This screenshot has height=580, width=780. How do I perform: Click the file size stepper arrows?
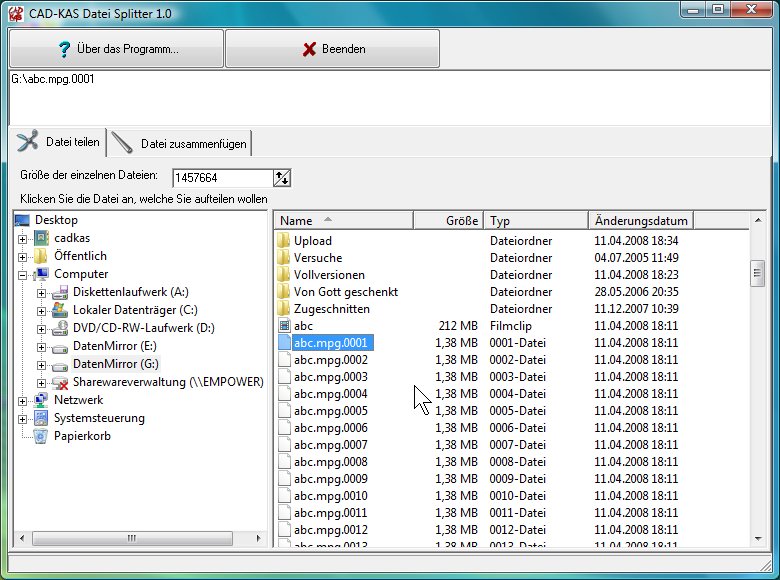click(x=282, y=178)
